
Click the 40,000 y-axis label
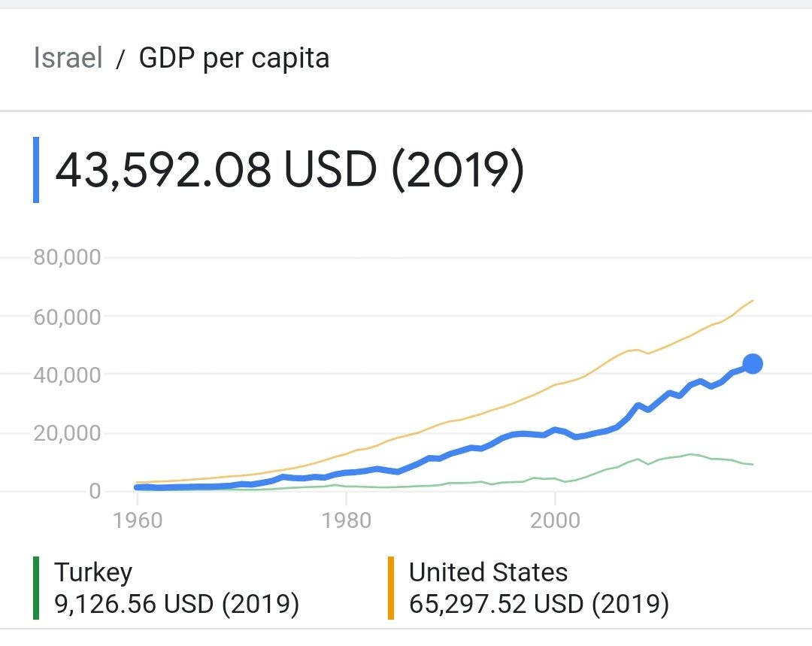[67, 375]
